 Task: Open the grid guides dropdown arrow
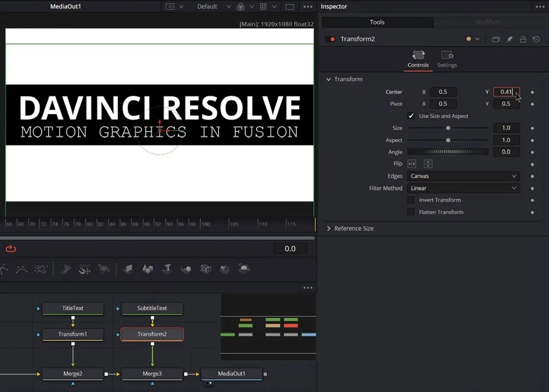click(274, 7)
